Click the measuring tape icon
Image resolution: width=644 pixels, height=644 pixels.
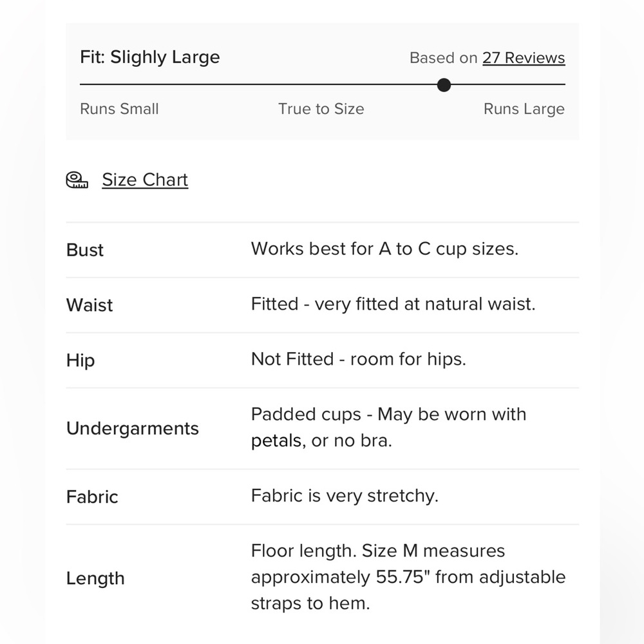click(77, 180)
